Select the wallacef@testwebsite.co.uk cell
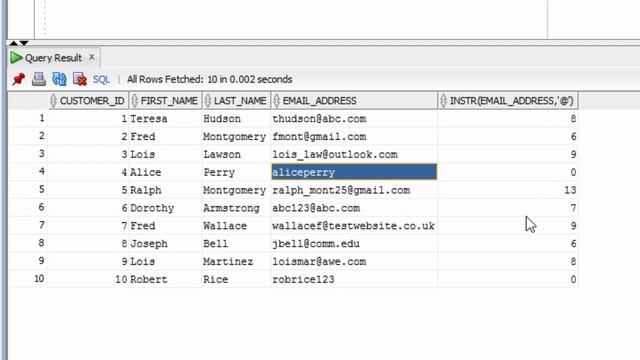Viewport: 640px width, 360px height. 354,226
